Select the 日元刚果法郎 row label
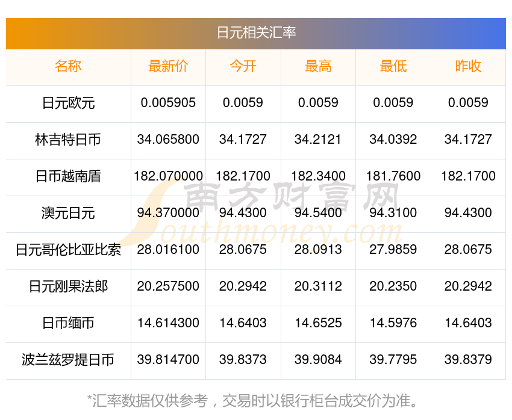The image size is (512, 420). point(68,286)
